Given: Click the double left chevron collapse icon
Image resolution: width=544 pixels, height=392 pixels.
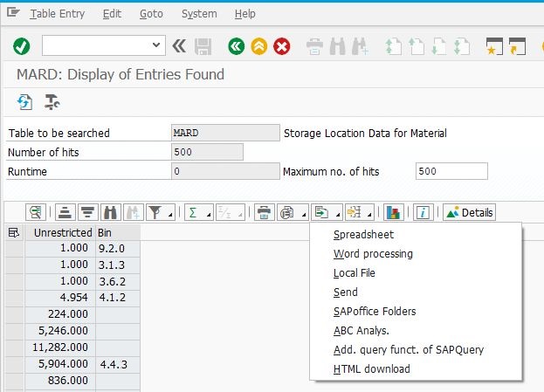Looking at the screenshot, I should click(179, 46).
